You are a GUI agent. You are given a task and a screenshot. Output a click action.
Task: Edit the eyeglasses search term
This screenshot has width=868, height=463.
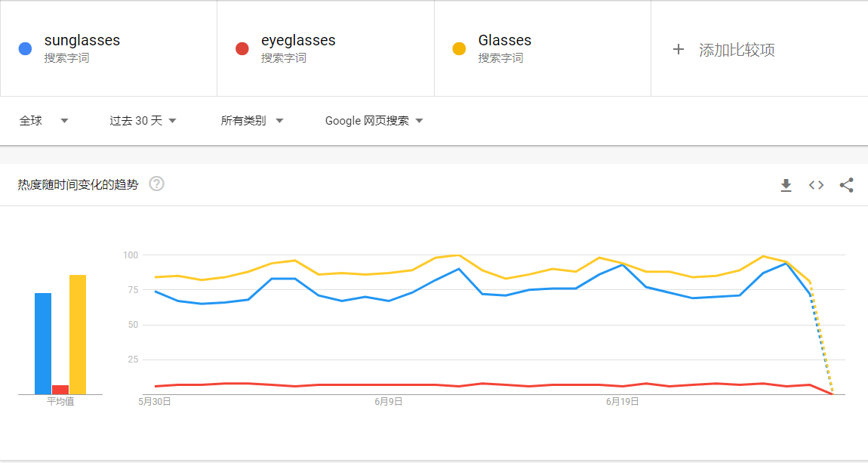click(325, 48)
